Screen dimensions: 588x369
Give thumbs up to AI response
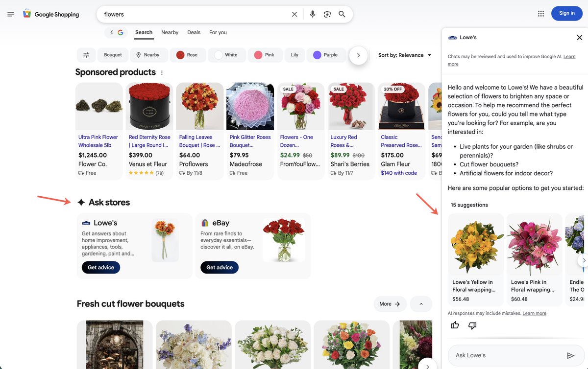(455, 325)
